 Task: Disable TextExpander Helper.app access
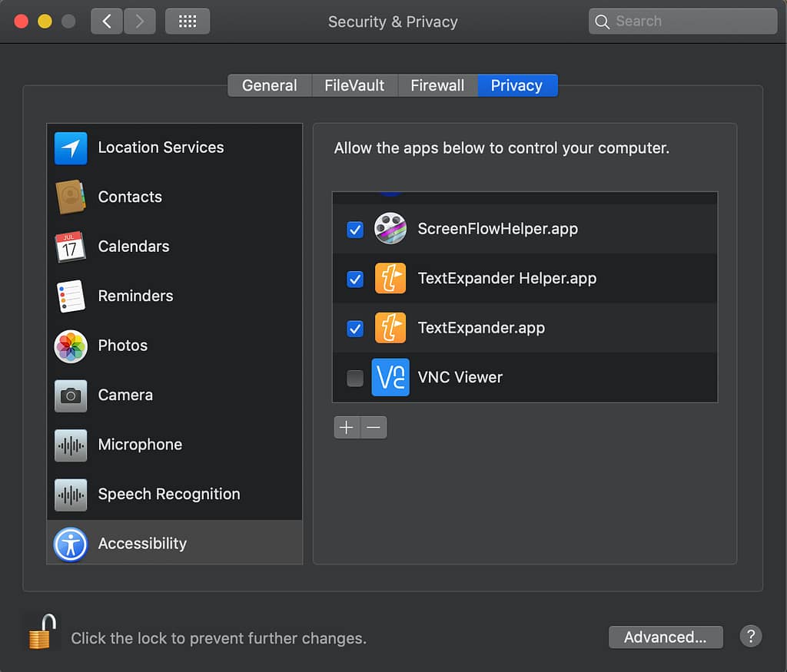pos(355,279)
